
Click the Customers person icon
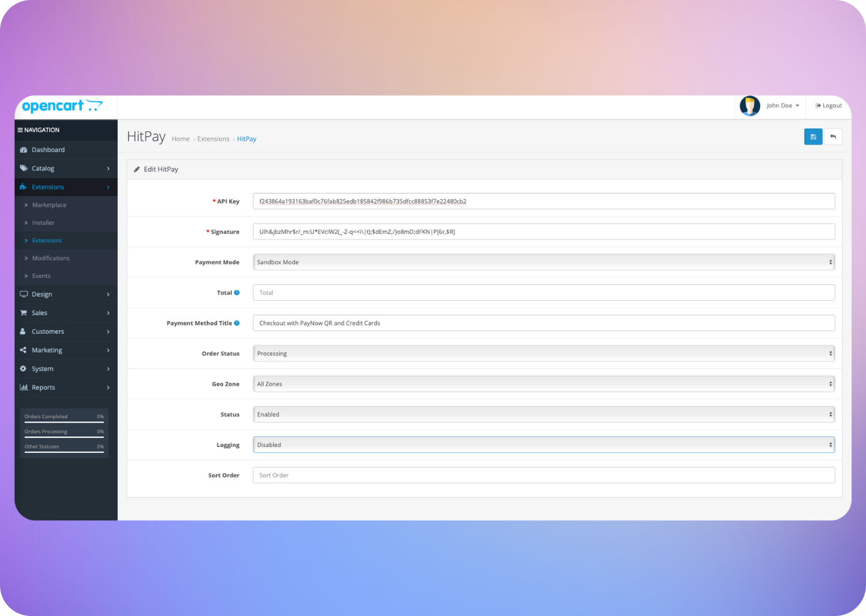point(23,331)
